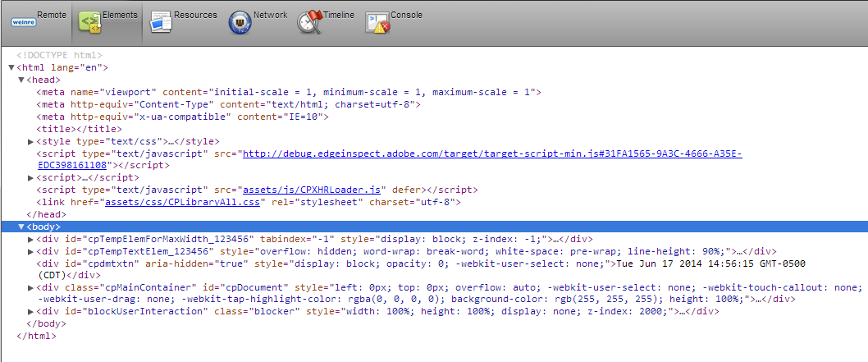Screen dimensions: 868x362
Task: Click the defer attribute on CPXHRLoader script
Action: [x=406, y=190]
